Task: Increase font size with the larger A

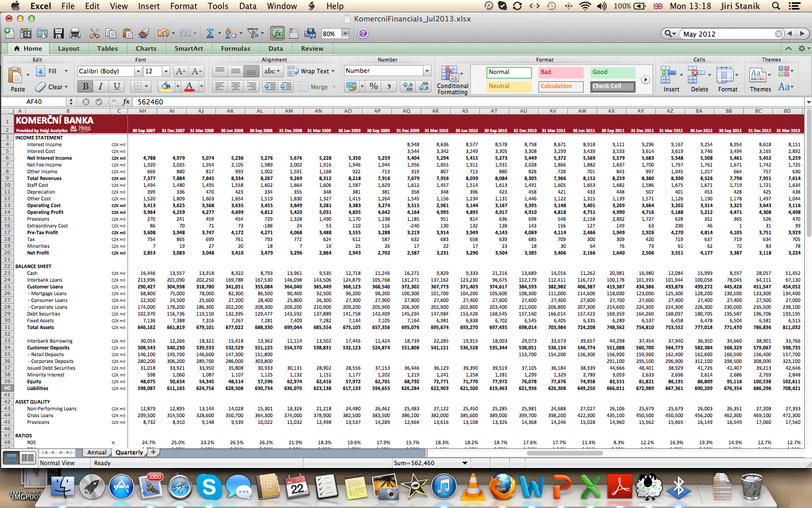Action: click(x=180, y=71)
